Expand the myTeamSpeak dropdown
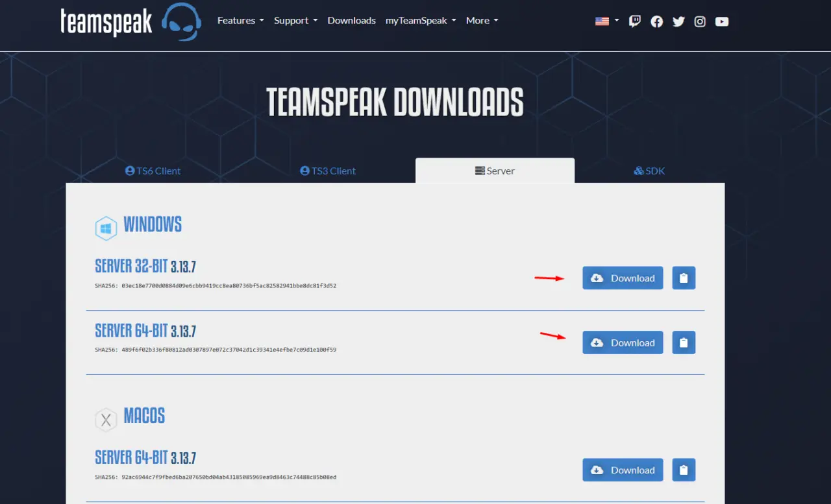 click(x=421, y=21)
